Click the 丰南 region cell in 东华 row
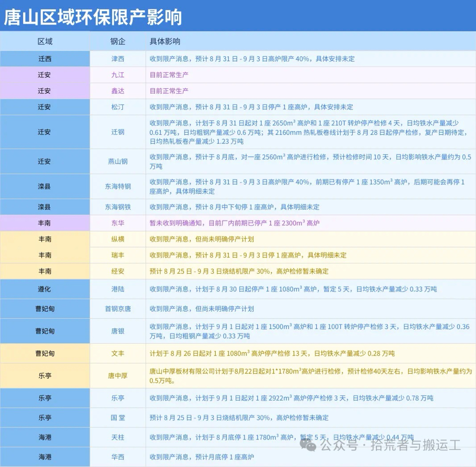The height and width of the screenshot is (467, 476). click(x=45, y=223)
